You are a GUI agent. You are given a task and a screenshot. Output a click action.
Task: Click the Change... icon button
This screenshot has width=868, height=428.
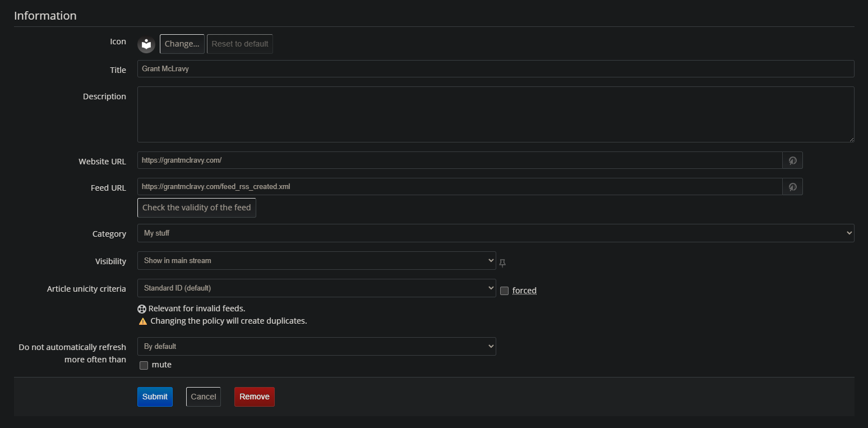tap(182, 44)
